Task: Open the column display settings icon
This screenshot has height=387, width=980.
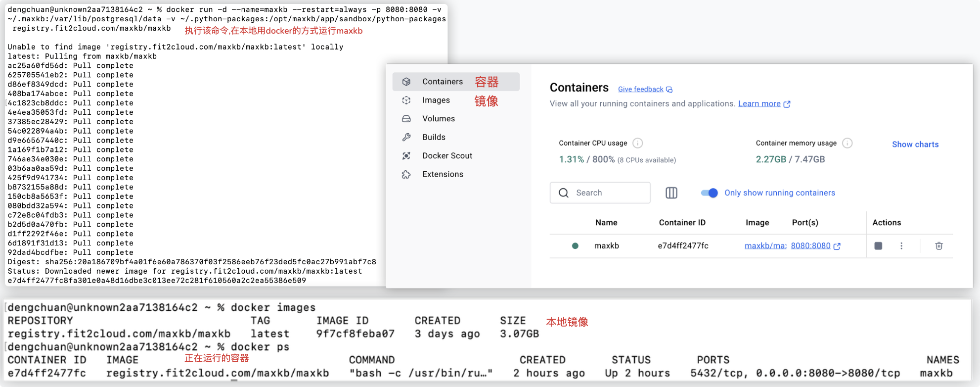Action: [x=671, y=193]
